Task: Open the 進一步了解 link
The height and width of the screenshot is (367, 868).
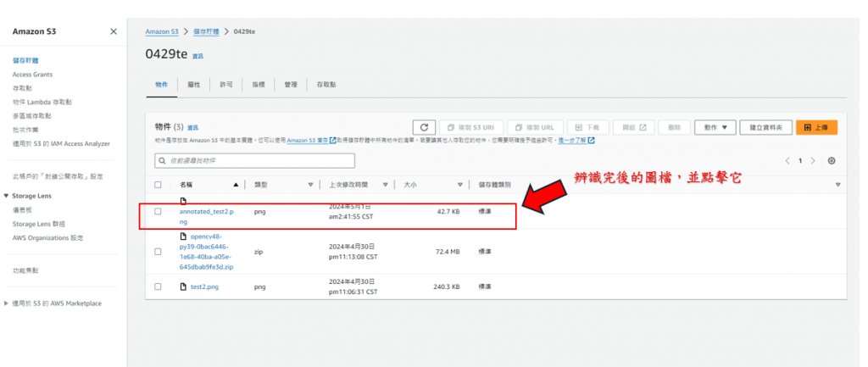Action: coord(576,141)
